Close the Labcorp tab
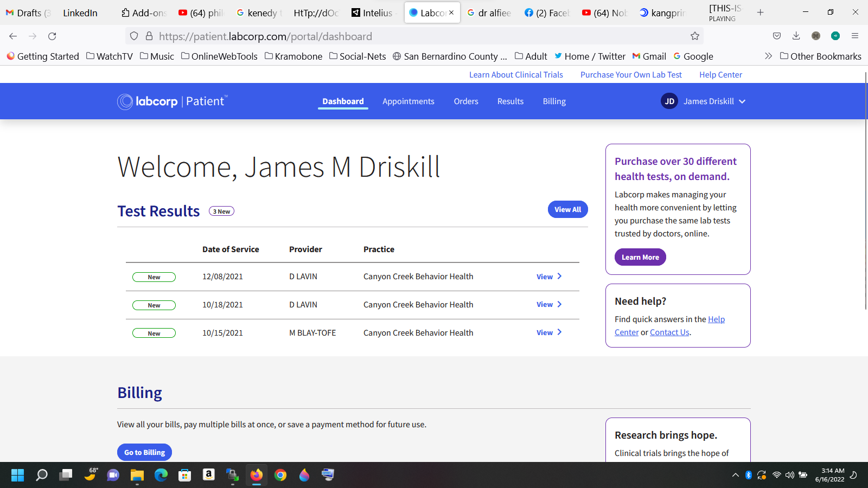868x488 pixels. pyautogui.click(x=451, y=12)
